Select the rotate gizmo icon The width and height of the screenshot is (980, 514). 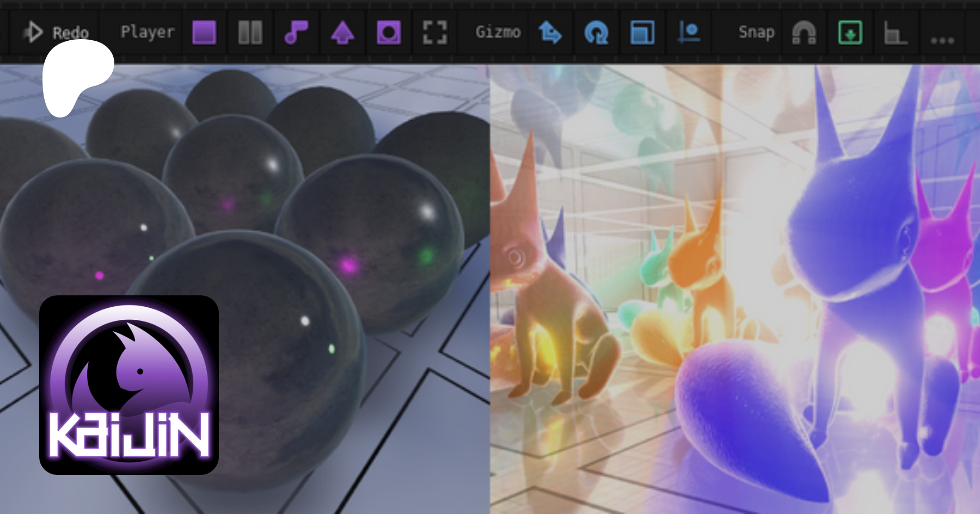coord(596,33)
